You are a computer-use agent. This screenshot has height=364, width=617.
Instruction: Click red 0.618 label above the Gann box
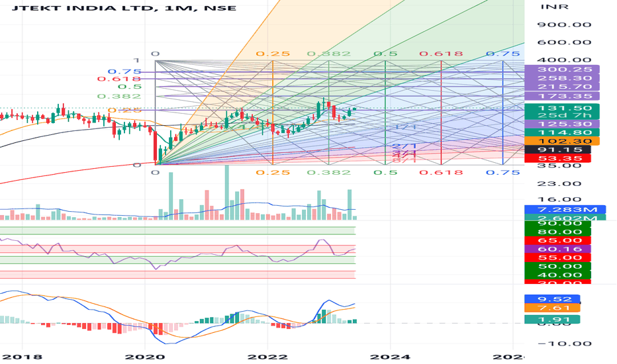coord(441,54)
